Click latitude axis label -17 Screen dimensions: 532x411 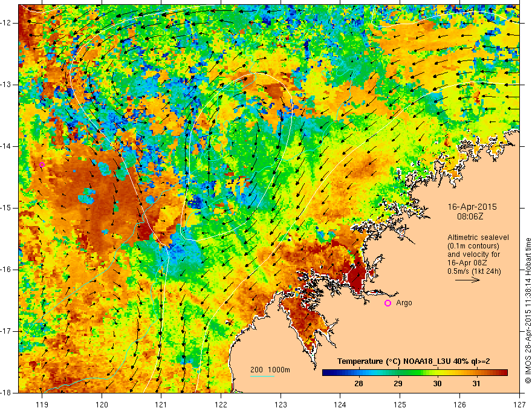tap(7, 331)
